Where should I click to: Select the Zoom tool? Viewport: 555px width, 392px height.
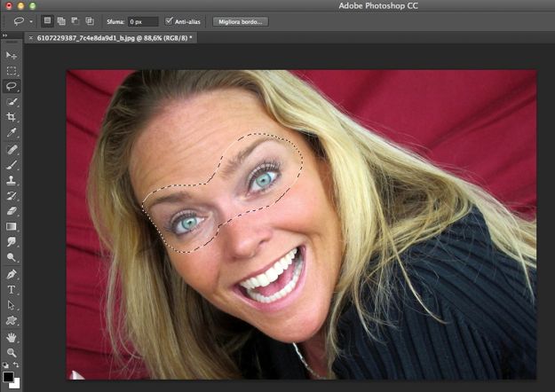tap(12, 352)
